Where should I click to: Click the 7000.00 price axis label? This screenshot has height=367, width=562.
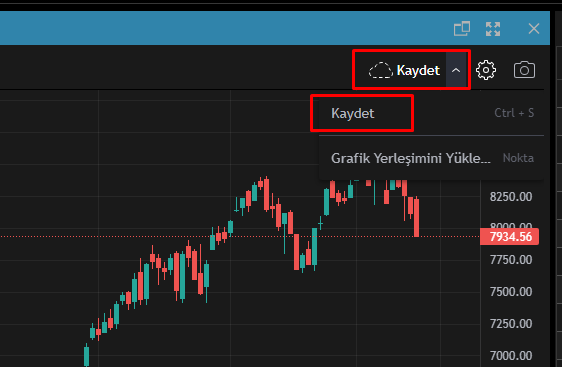point(511,356)
